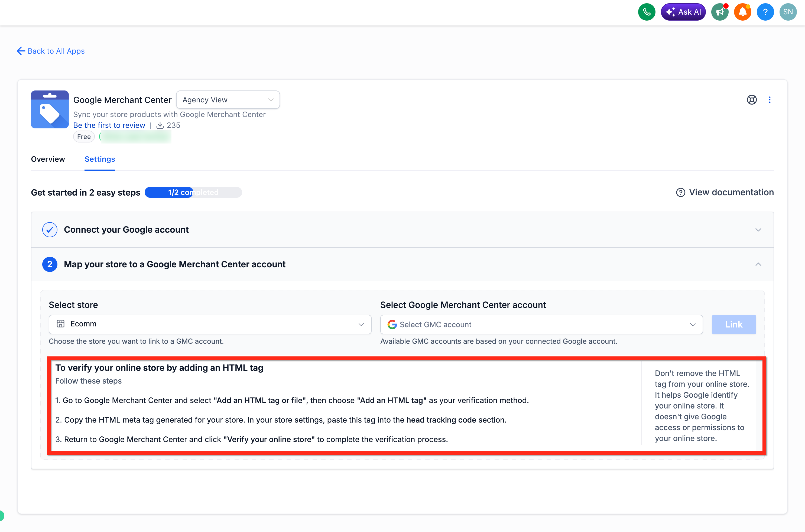Click the "Follow these steps" text
805x532 pixels.
tap(89, 381)
